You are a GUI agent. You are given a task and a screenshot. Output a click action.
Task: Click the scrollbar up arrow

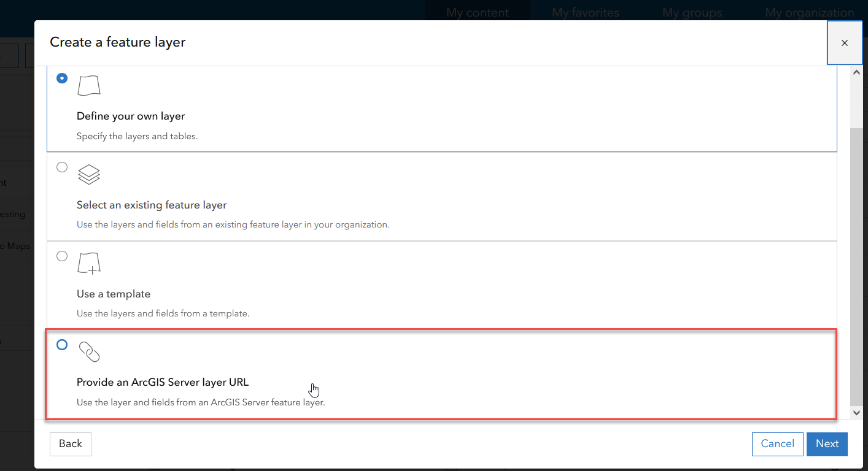coord(856,72)
